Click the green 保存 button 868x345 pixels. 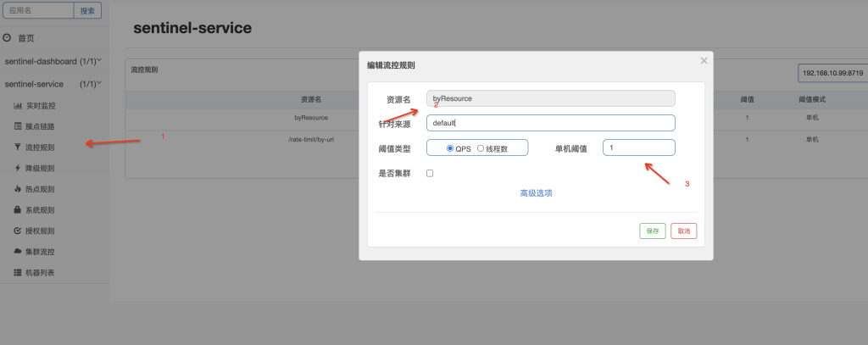[x=652, y=231]
